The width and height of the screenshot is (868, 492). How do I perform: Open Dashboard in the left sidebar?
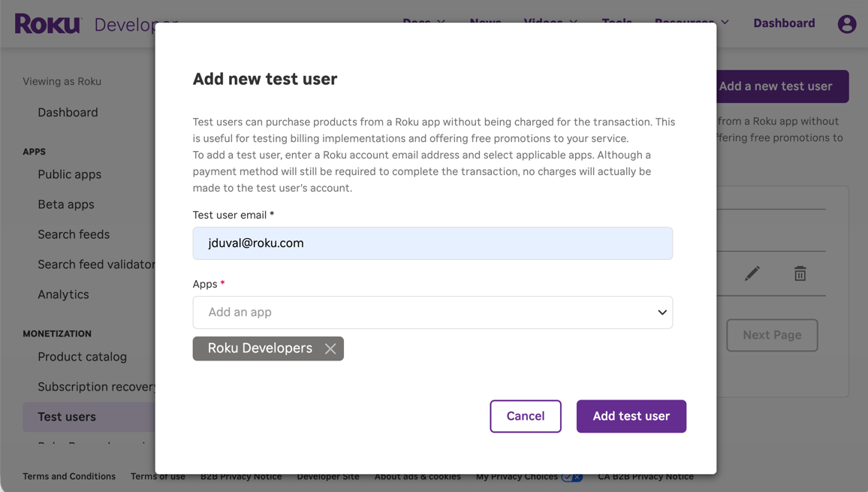point(68,113)
